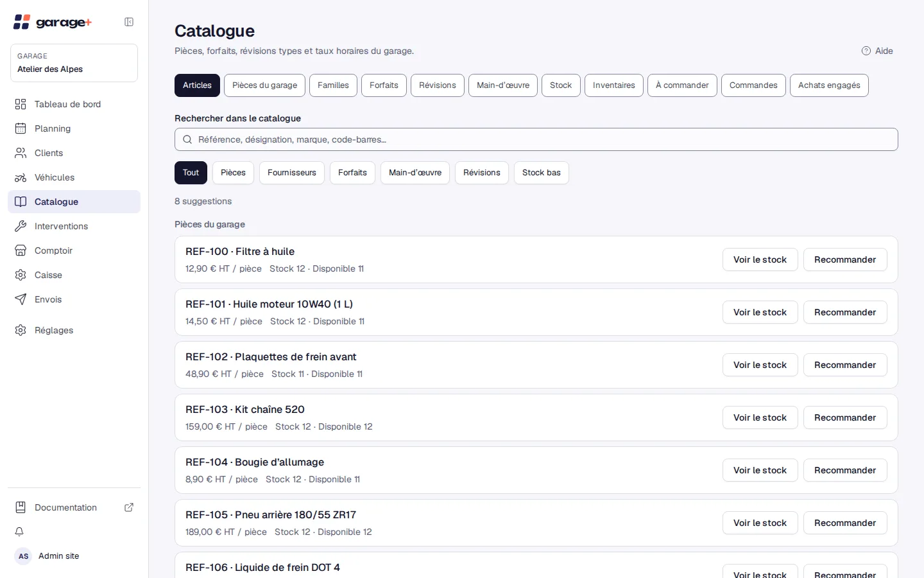Click the Caisse icon

click(21, 275)
